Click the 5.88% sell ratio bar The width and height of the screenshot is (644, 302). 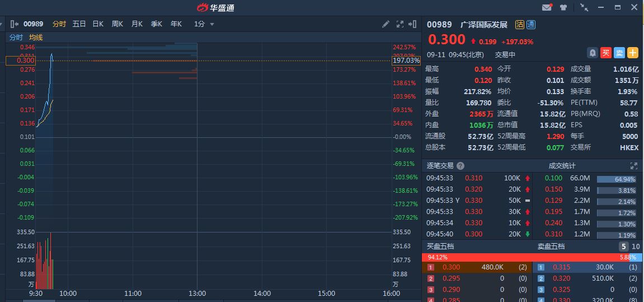coord(635,258)
